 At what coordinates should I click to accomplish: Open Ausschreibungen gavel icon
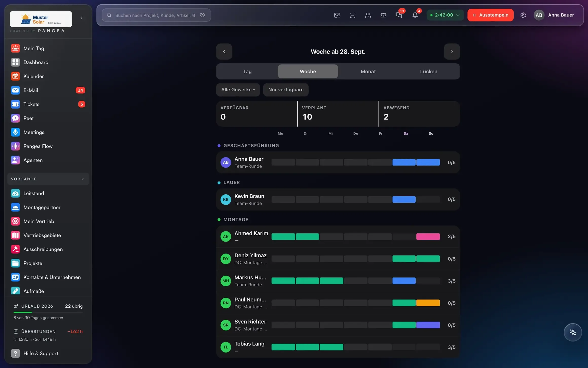tap(15, 249)
